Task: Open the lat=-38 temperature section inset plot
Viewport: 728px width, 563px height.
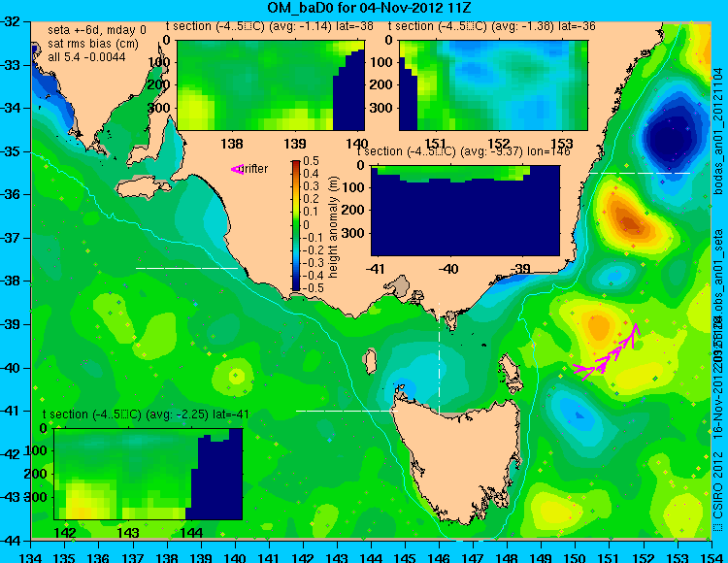Action: 271,85
